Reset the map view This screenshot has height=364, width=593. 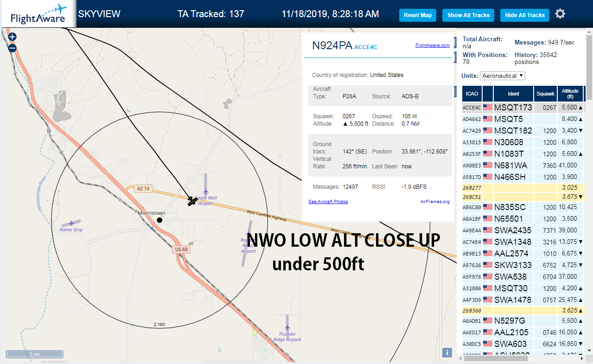418,15
